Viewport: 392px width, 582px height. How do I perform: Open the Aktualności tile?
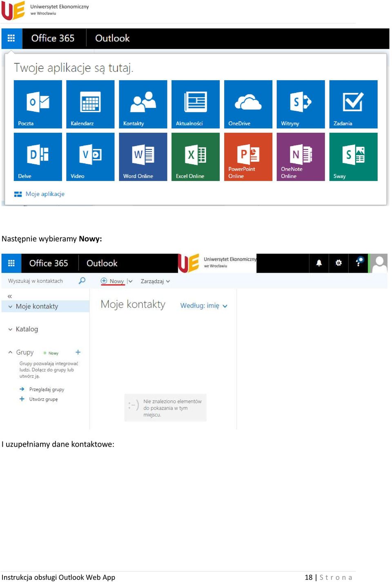coord(196,104)
